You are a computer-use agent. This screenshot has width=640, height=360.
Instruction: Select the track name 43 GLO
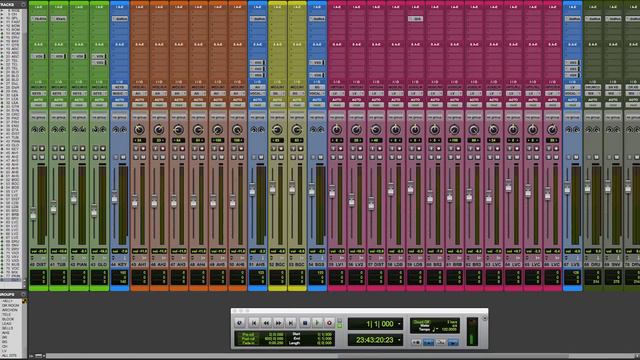[99, 265]
